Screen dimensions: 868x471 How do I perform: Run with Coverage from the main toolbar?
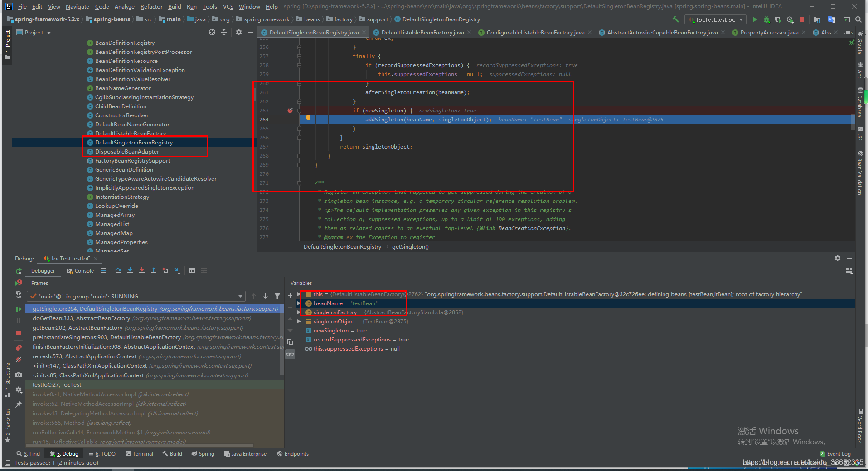point(778,19)
